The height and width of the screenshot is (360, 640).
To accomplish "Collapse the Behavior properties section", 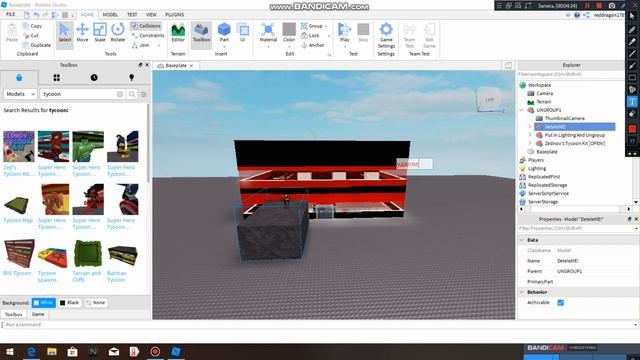I will pos(522,292).
